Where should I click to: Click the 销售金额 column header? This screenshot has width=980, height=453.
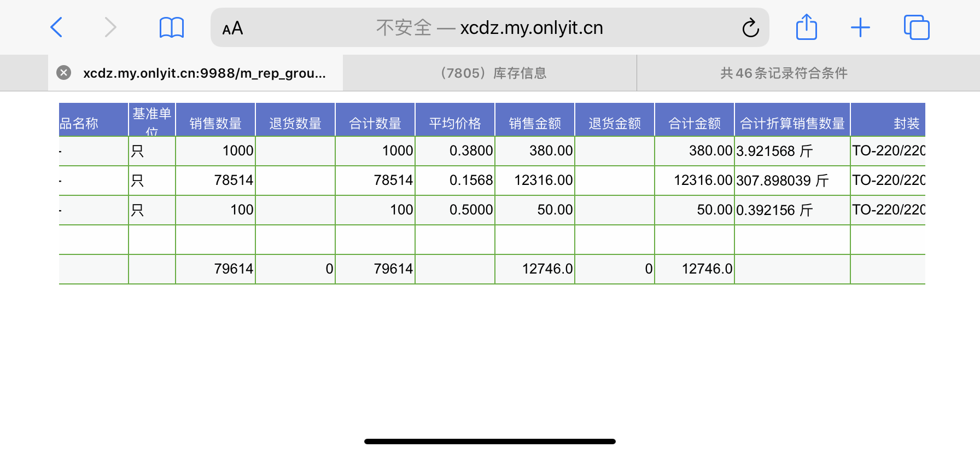(x=535, y=123)
